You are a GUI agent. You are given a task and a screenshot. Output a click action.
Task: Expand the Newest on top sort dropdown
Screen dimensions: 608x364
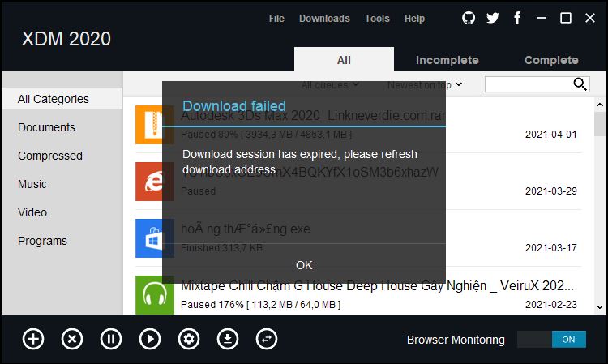[x=425, y=85]
